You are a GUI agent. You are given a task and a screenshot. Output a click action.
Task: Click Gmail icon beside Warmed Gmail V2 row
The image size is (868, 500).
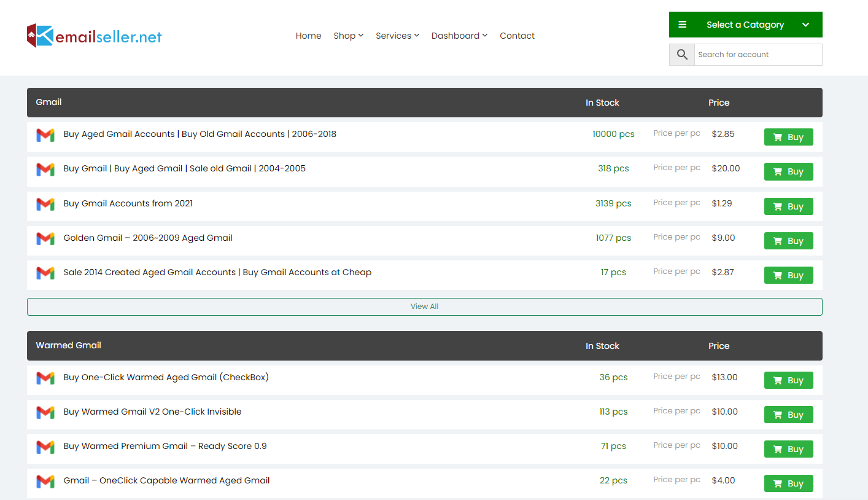click(x=45, y=413)
